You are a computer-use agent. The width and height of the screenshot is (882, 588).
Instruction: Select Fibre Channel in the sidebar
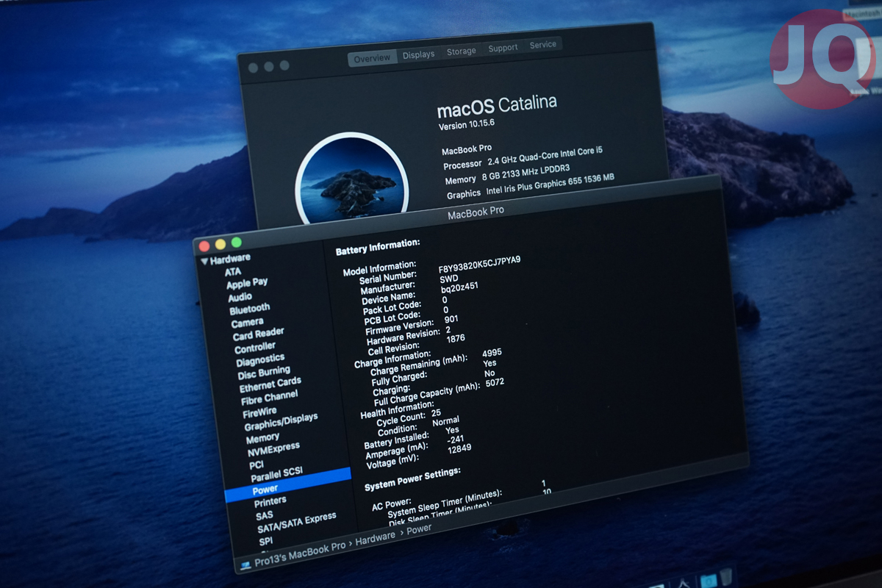(x=269, y=398)
